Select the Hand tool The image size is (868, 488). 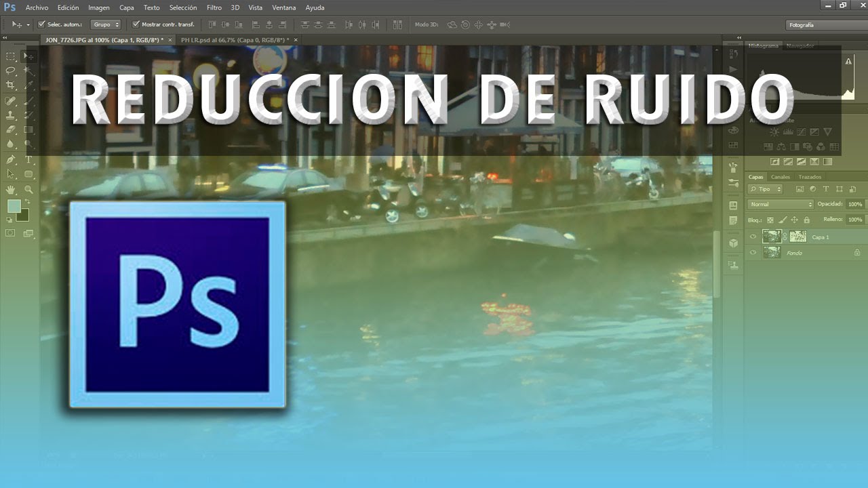(x=11, y=190)
